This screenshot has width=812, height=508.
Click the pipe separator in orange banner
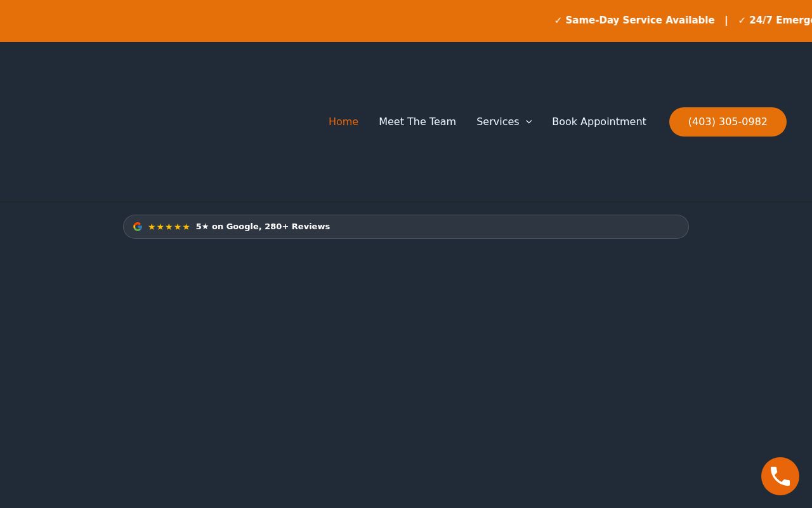tap(726, 20)
